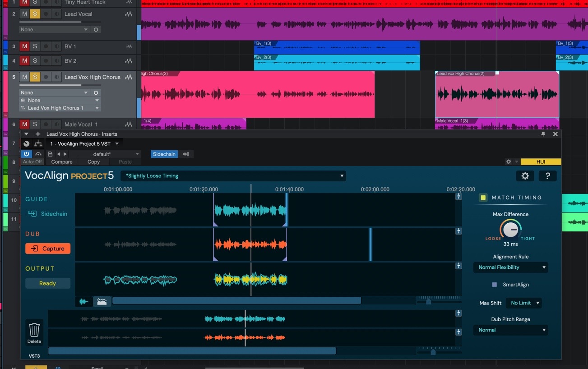This screenshot has height=369, width=588.
Task: Expand the Slightly Loose Timing preset list
Action: point(233,176)
